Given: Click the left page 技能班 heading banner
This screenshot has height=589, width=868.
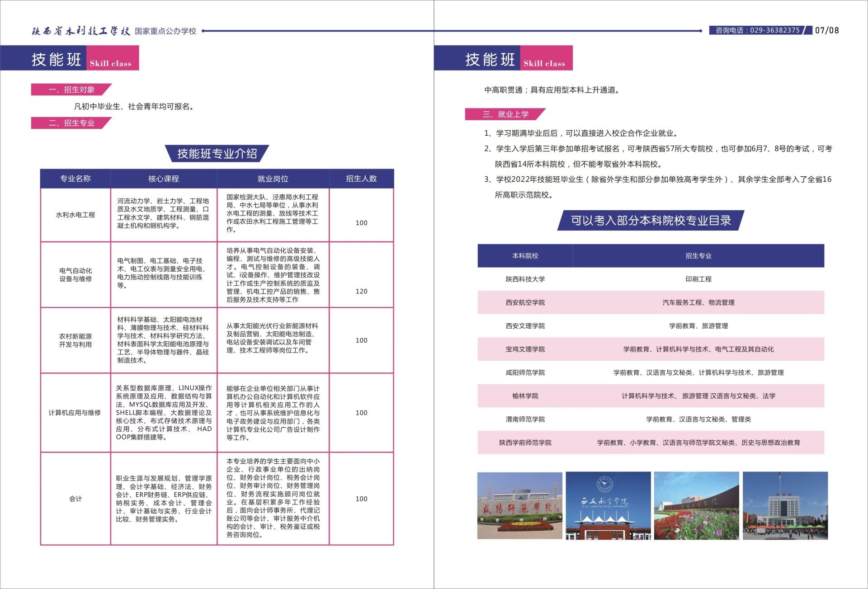Looking at the screenshot, I should coord(70,58).
